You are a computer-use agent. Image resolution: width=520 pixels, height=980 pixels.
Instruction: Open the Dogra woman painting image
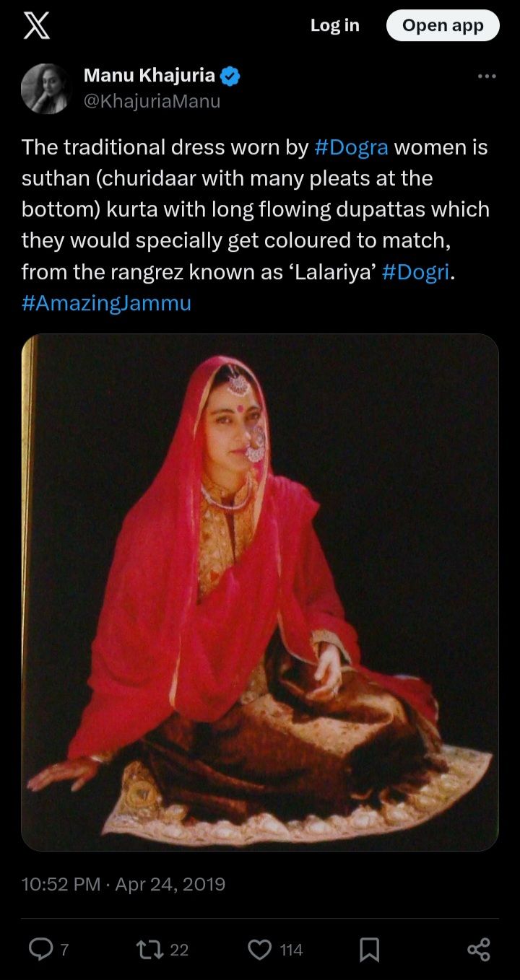pos(260,592)
